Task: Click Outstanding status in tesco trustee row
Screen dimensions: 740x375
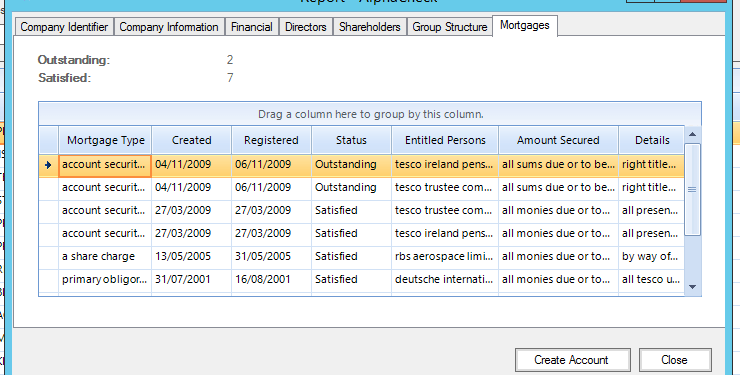Action: [351, 188]
